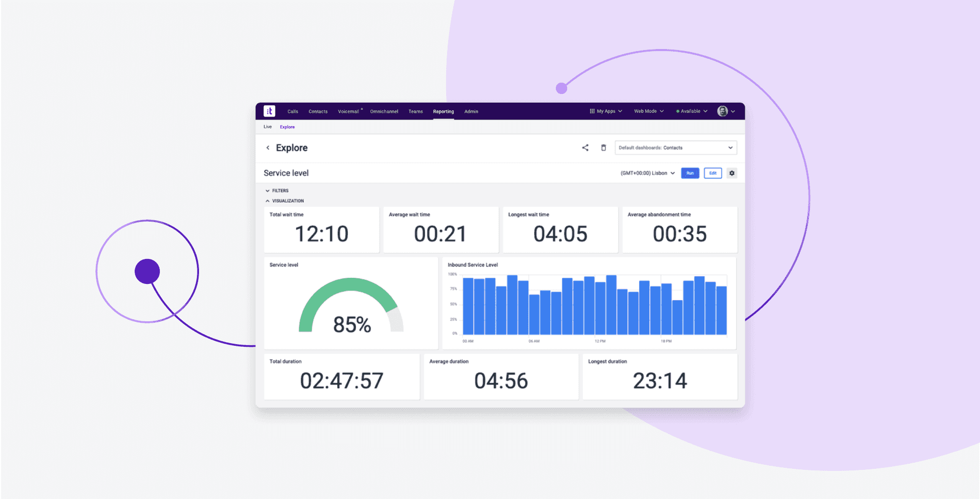The width and height of the screenshot is (980, 499).
Task: Click the Run button
Action: click(x=690, y=173)
